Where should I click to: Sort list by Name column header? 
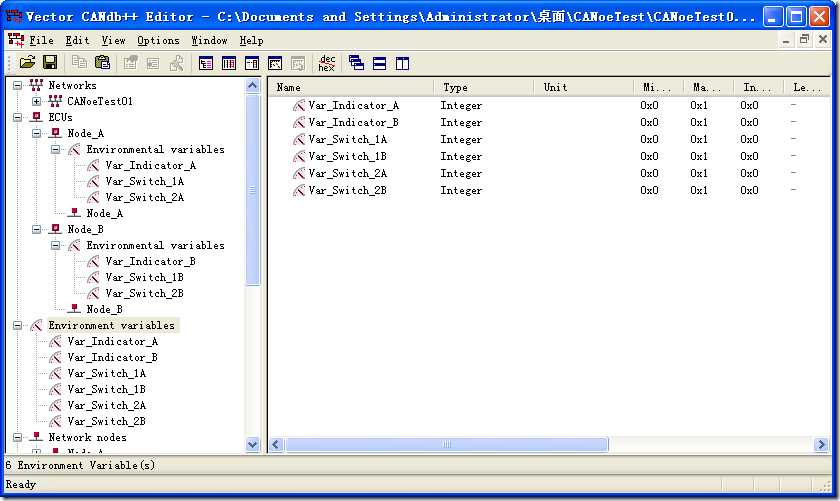(351, 87)
